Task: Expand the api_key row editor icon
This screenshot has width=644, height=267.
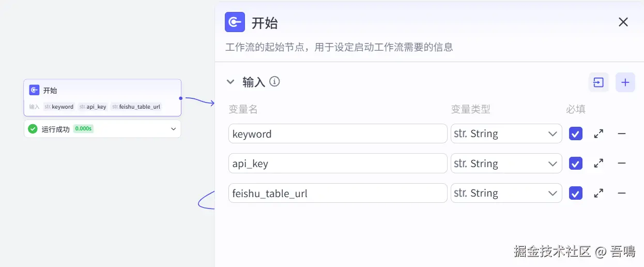Action: coord(599,164)
